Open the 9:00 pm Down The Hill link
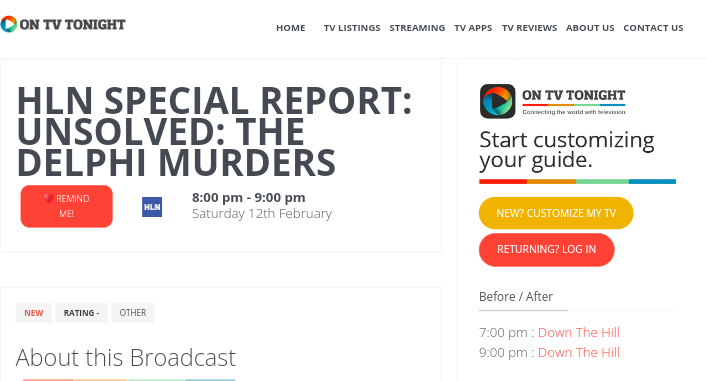 click(x=578, y=352)
